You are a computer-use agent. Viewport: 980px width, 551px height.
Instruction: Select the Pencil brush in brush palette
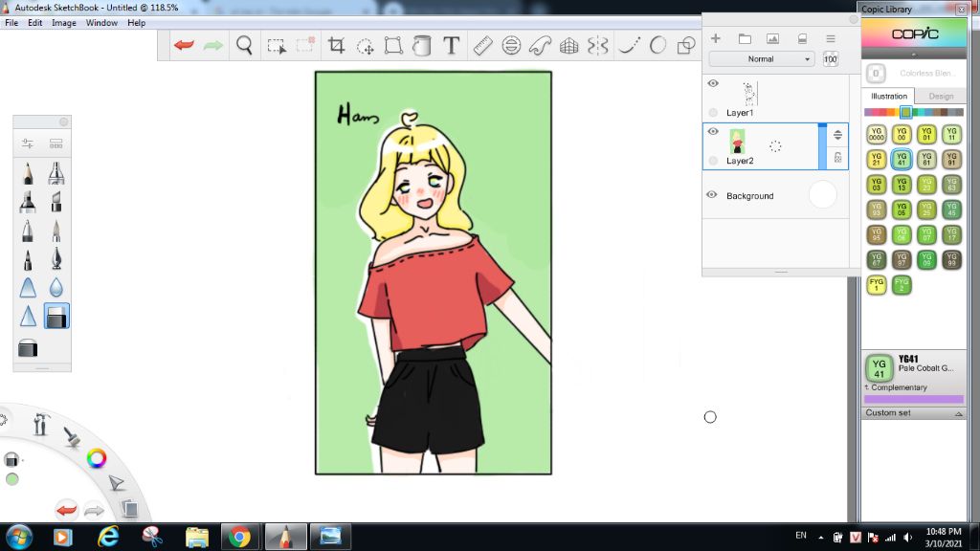click(28, 173)
